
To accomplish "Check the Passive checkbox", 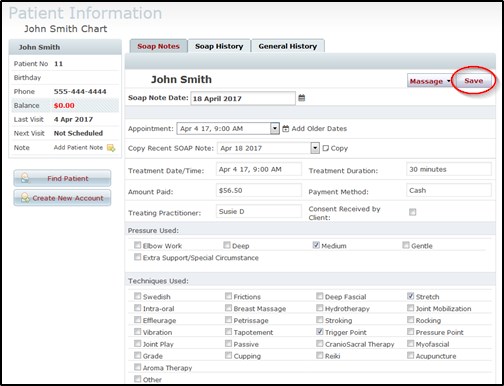I will 228,344.
